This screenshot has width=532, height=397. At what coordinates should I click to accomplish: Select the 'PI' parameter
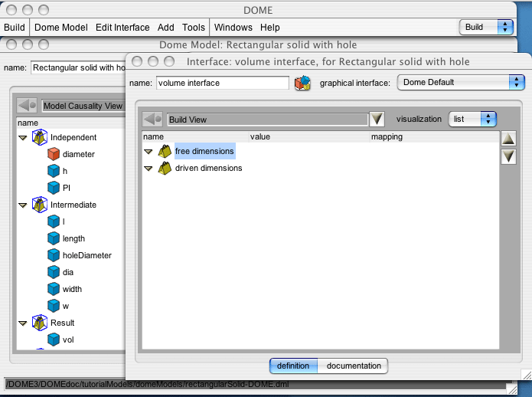pyautogui.click(x=67, y=188)
